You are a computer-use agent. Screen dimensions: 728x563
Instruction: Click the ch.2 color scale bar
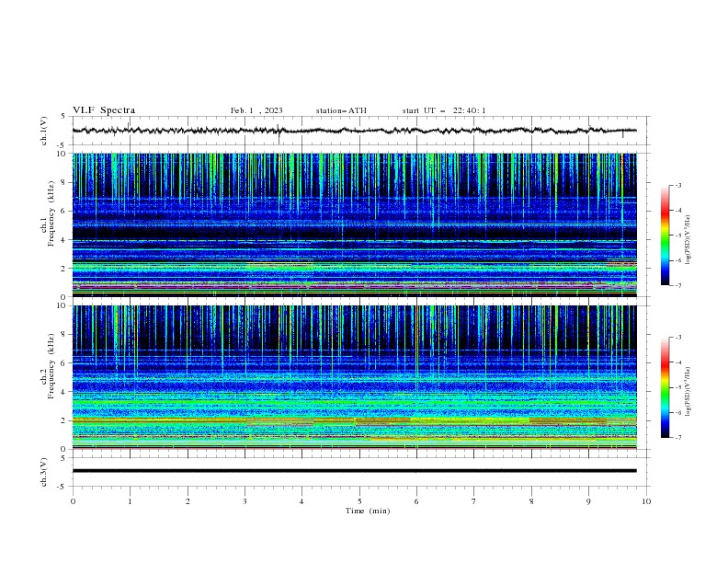(x=665, y=387)
